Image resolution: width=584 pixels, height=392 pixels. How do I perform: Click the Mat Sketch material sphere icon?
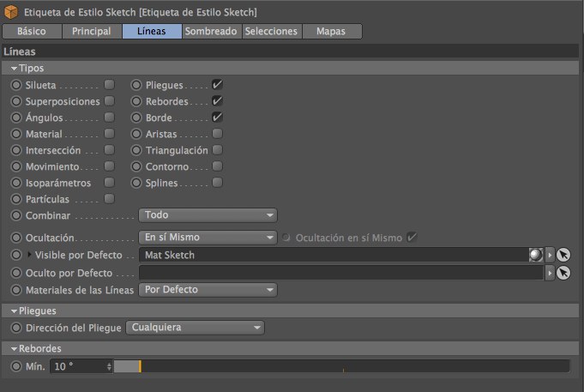(x=535, y=255)
